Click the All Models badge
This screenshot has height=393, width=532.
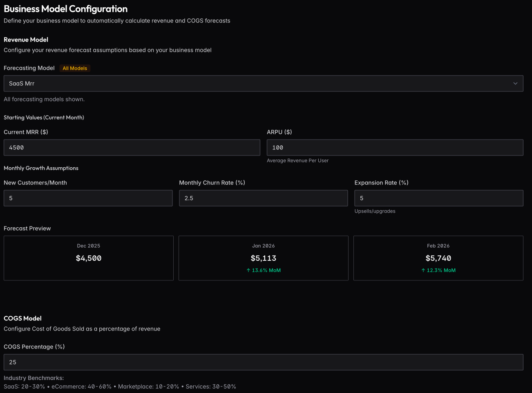(75, 69)
